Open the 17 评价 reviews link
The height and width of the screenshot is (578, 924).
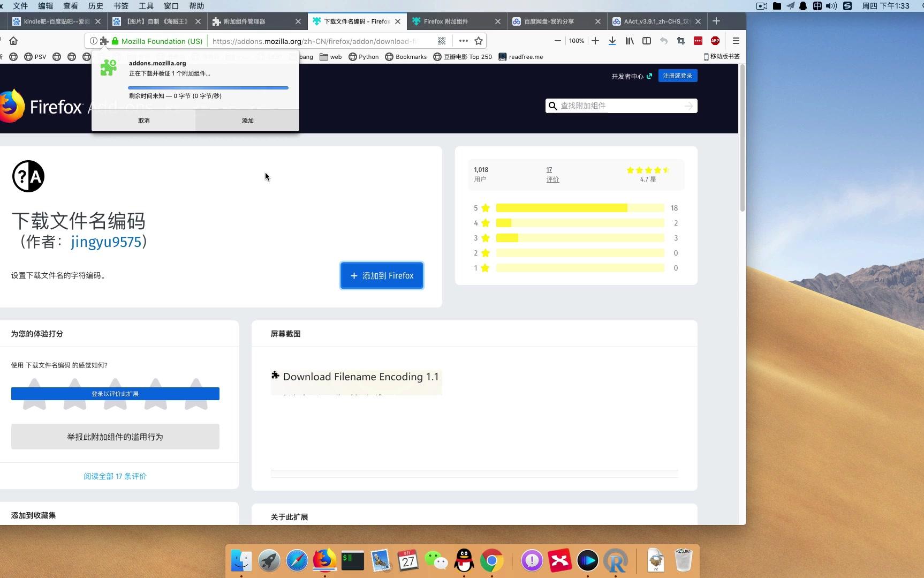pos(552,175)
